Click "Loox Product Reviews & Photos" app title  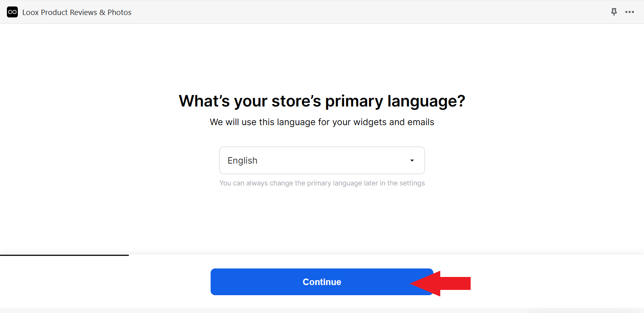pyautogui.click(x=77, y=13)
